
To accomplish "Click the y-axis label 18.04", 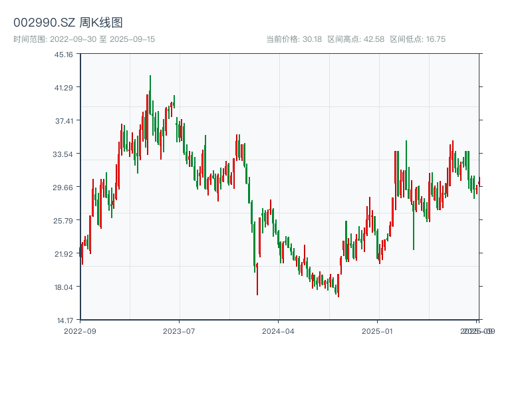I will pyautogui.click(x=63, y=287).
